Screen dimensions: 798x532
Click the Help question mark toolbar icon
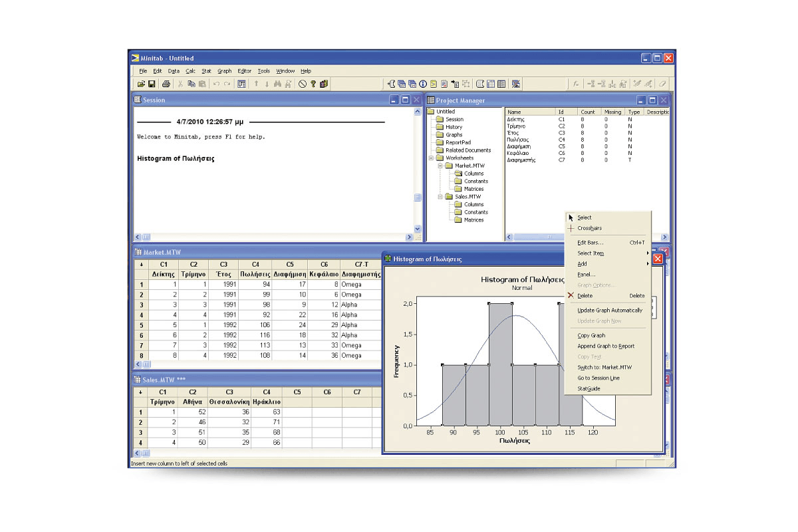313,84
